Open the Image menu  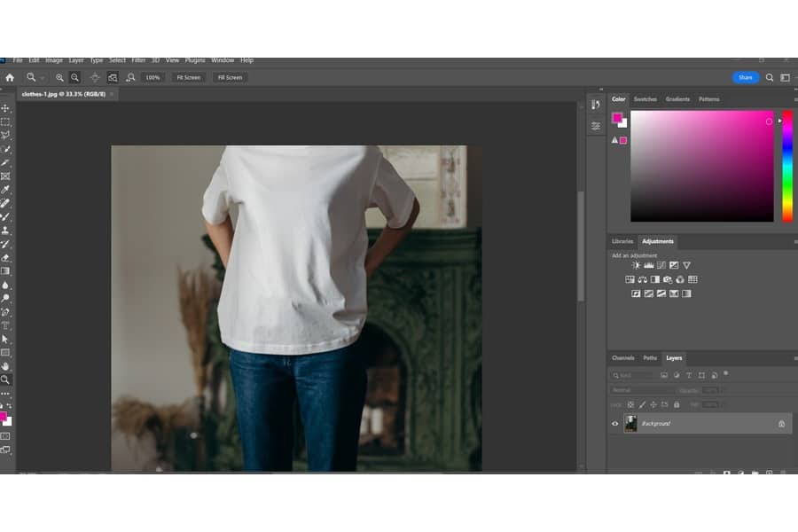pyautogui.click(x=54, y=60)
